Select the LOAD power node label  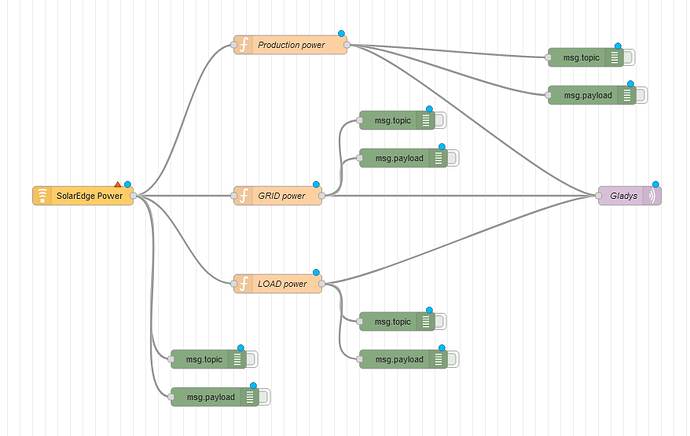point(282,284)
